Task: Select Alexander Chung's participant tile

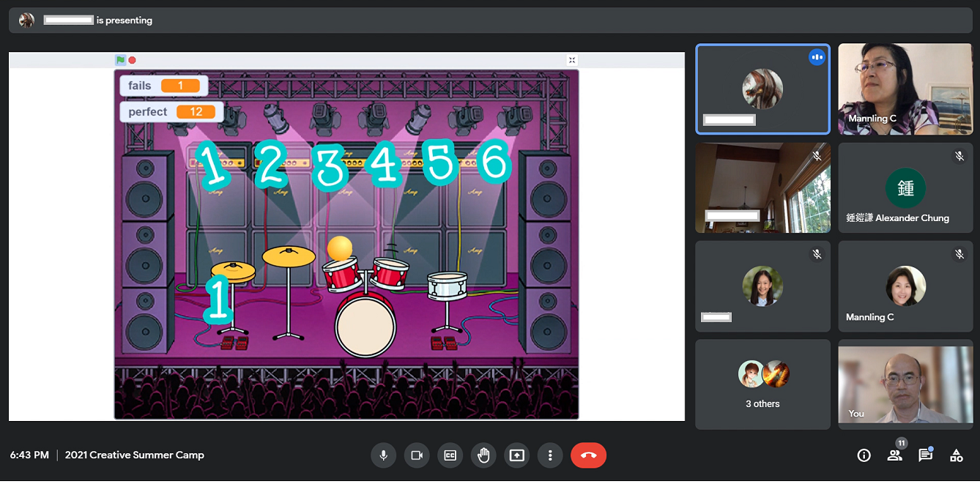Action: [905, 187]
